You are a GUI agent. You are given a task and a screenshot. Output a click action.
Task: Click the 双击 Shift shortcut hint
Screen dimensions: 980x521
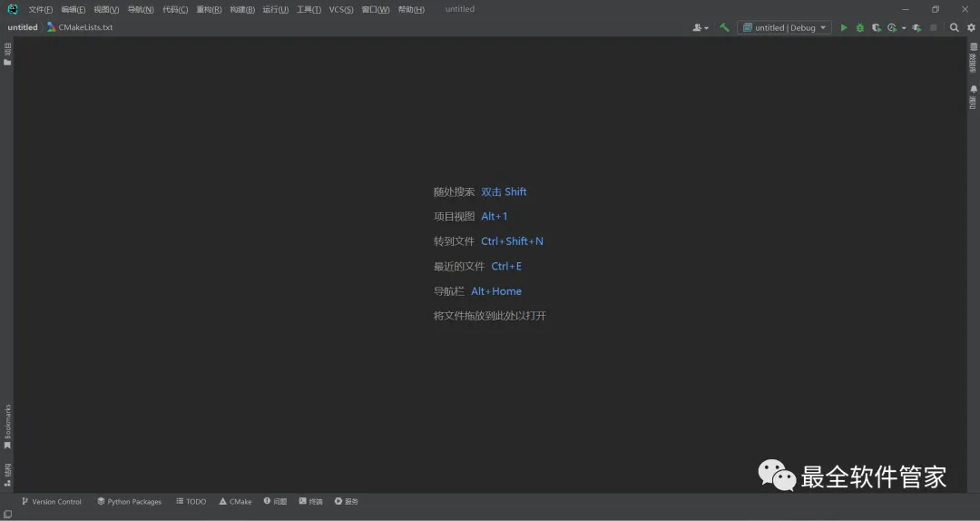pyautogui.click(x=504, y=192)
